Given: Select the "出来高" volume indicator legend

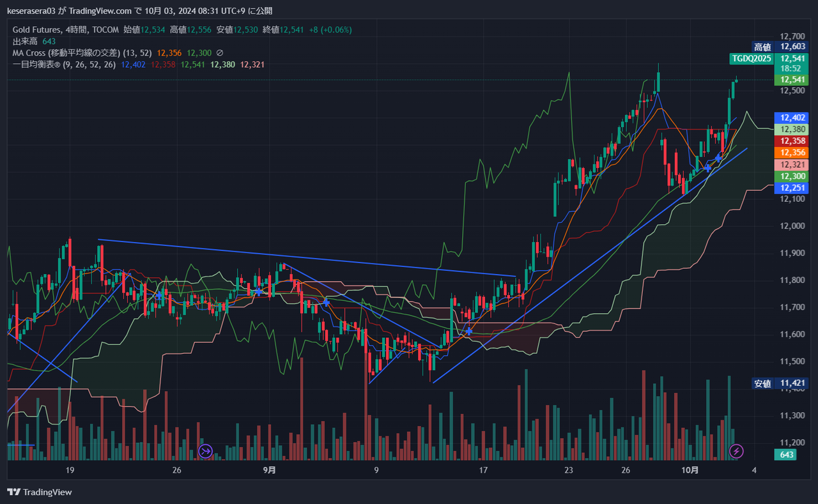Looking at the screenshot, I should click(x=25, y=42).
